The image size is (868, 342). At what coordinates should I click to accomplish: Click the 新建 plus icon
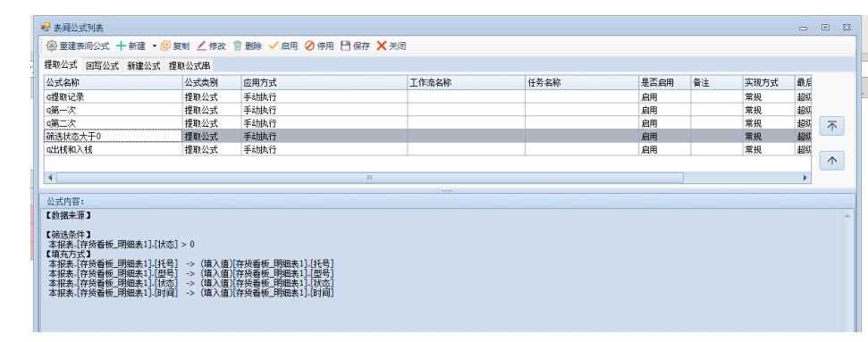tap(121, 46)
